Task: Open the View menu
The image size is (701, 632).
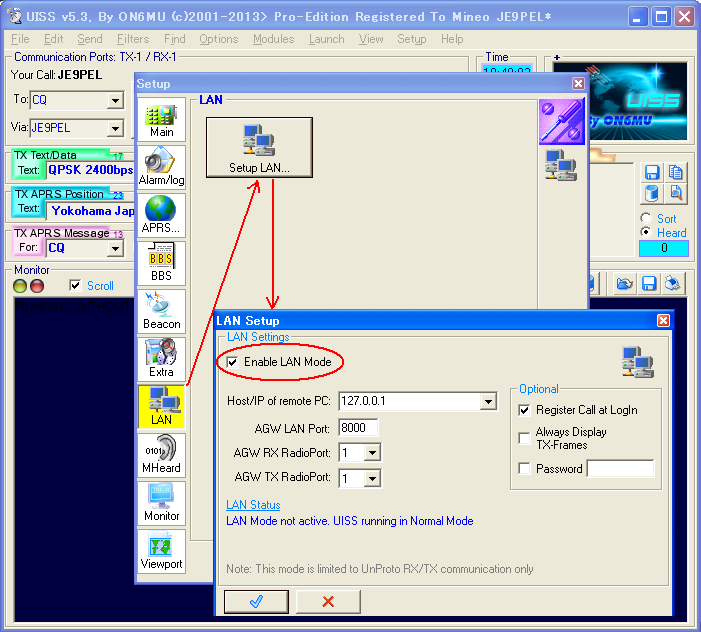Action: 371,39
